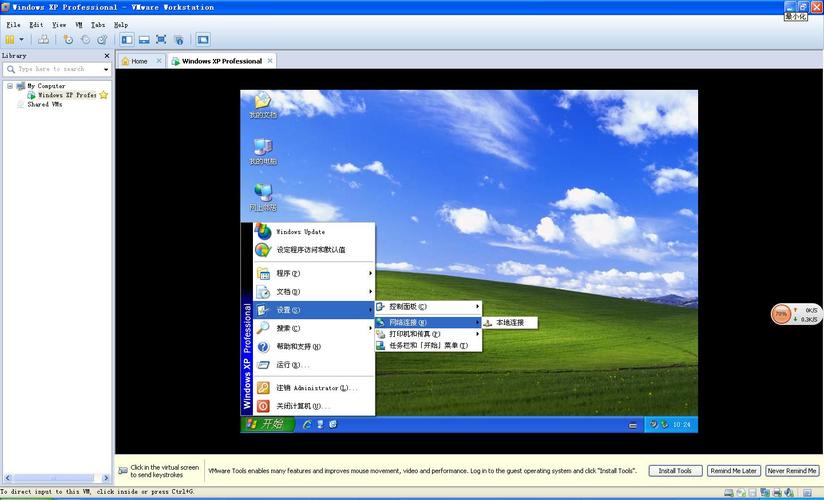Click 关闭计算机(U)... in start menu
The height and width of the screenshot is (500, 824).
click(314, 406)
